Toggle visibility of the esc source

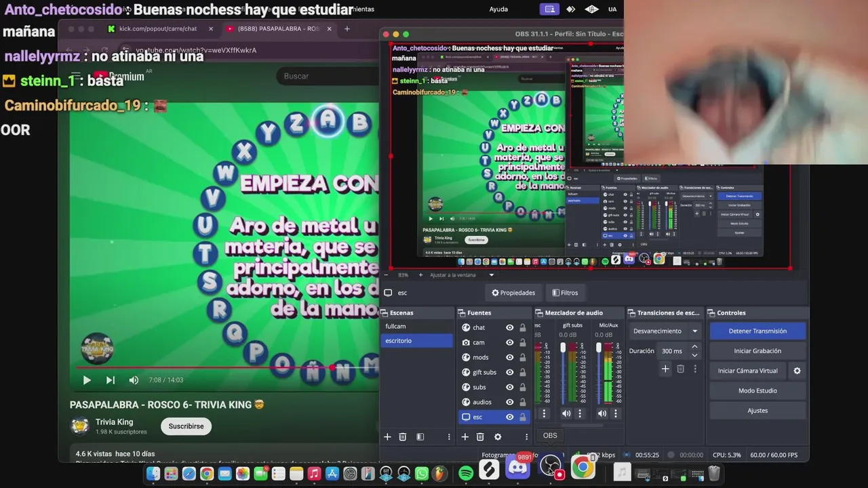pyautogui.click(x=510, y=417)
